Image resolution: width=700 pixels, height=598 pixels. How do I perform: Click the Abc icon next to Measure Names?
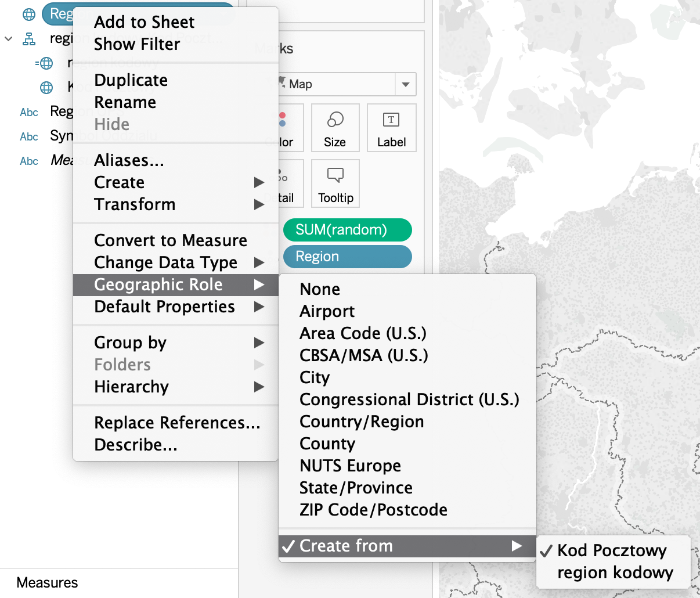(28, 161)
